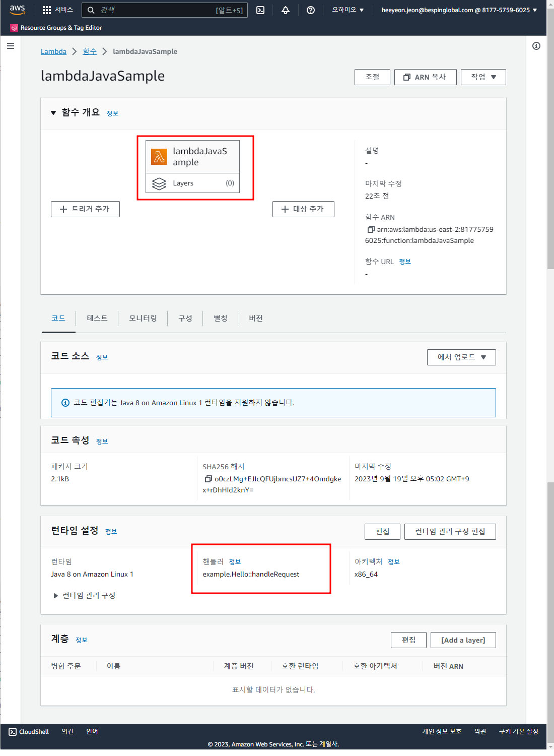The height and width of the screenshot is (756, 554).
Task: Open the notifications bell icon
Action: coord(286,10)
